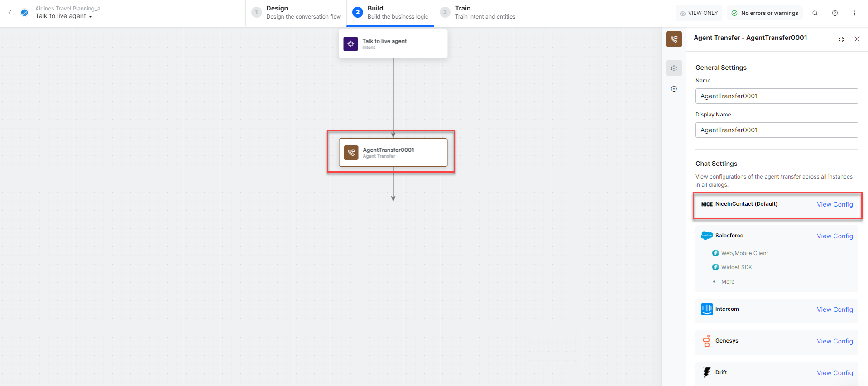Viewport: 868px width, 386px height.
Task: Expand the '+ 1 More' Salesforce channels
Action: 724,282
